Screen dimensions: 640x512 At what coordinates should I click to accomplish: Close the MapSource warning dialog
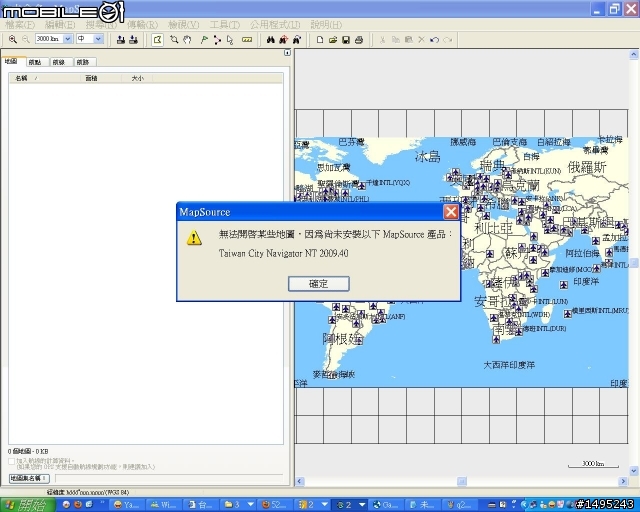451,212
